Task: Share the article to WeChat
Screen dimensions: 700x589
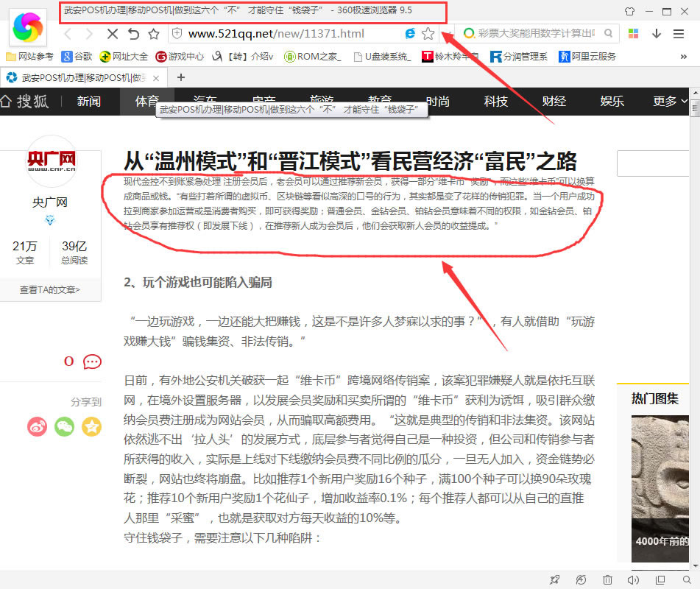Action: pyautogui.click(x=64, y=426)
